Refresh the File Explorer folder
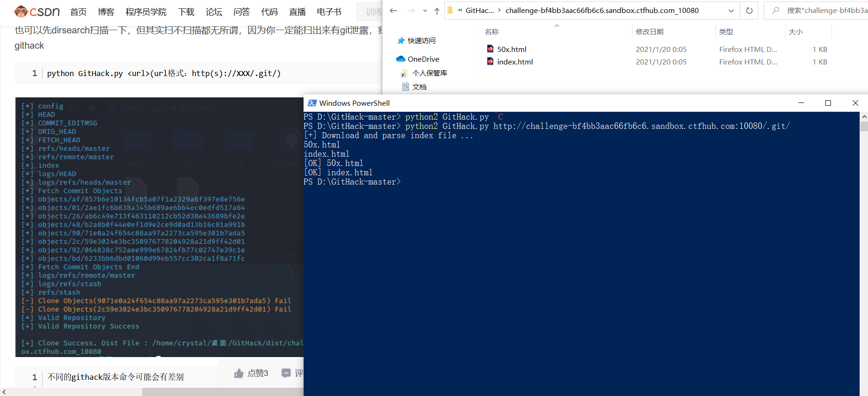The image size is (868, 396). [x=749, y=11]
